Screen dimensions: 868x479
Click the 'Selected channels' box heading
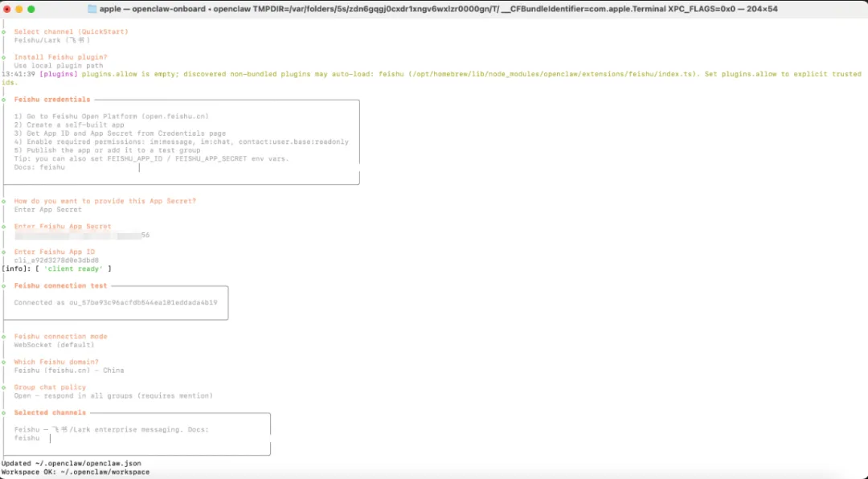50,412
